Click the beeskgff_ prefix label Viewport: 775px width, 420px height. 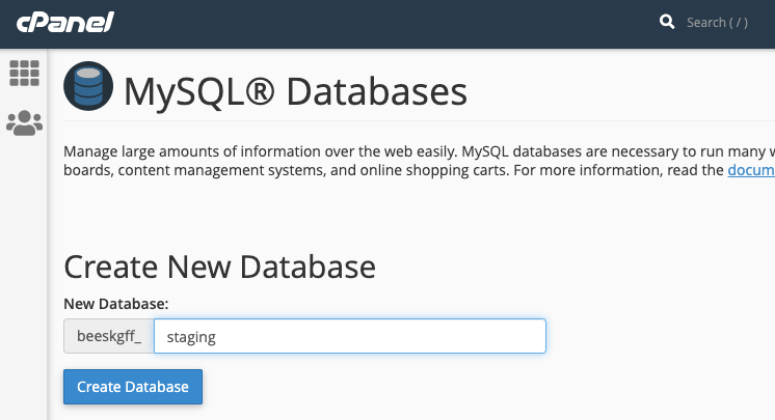click(x=109, y=336)
